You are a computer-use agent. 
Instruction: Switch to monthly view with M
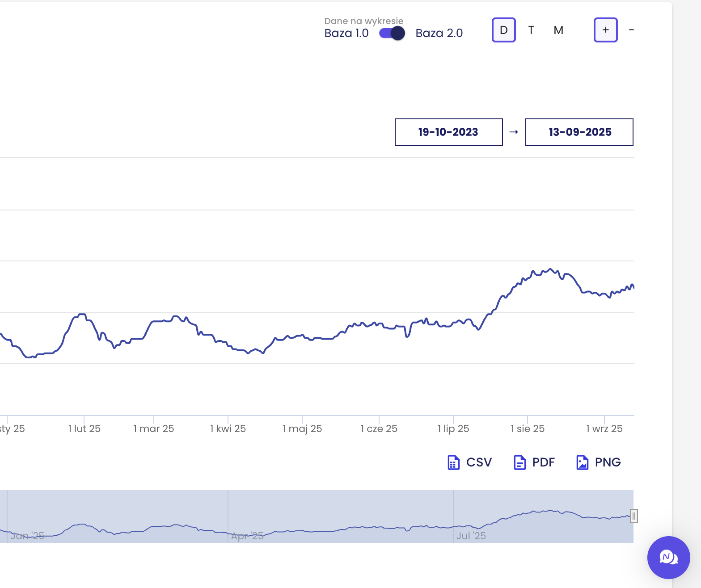tap(558, 30)
